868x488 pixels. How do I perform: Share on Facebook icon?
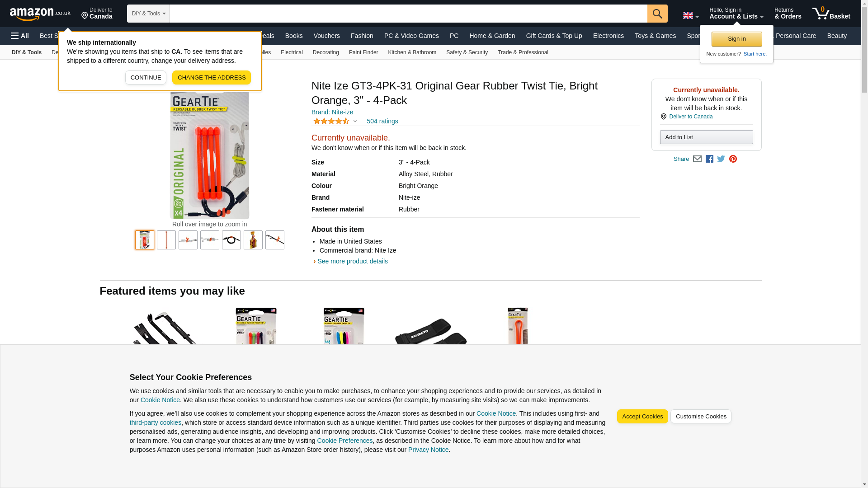coord(709,159)
